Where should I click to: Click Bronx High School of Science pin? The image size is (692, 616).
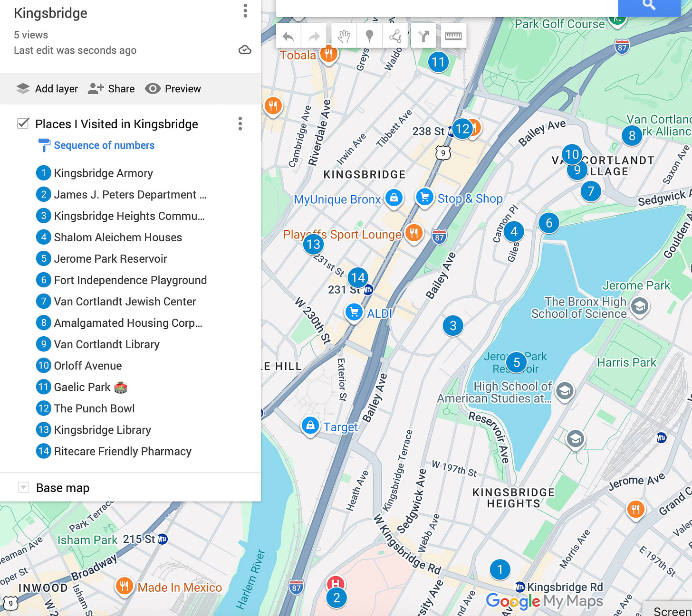(x=640, y=306)
